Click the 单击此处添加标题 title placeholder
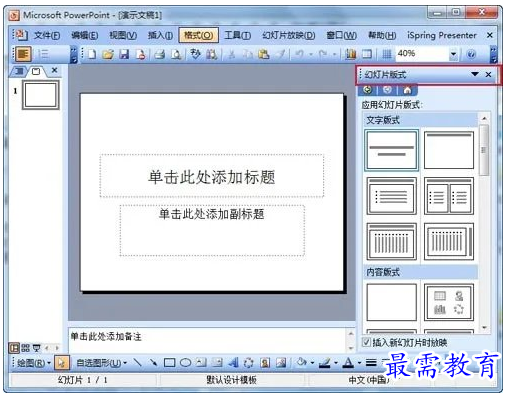Viewport: 507px width, 397px height. point(212,176)
